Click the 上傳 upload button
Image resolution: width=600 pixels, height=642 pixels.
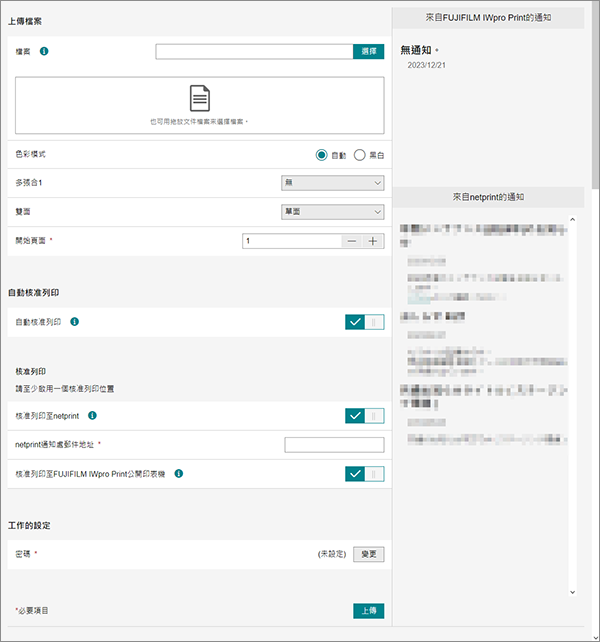368,610
